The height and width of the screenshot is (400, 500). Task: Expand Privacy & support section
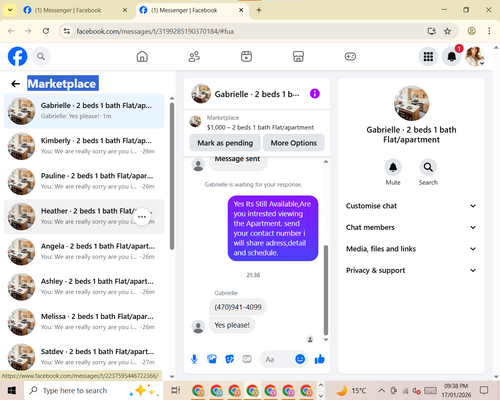click(x=411, y=270)
